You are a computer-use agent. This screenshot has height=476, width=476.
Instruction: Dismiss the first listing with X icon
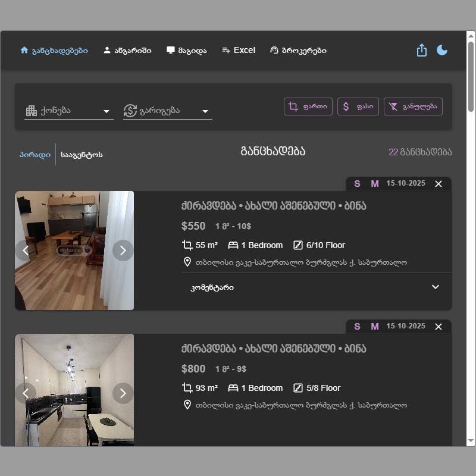coord(439,184)
